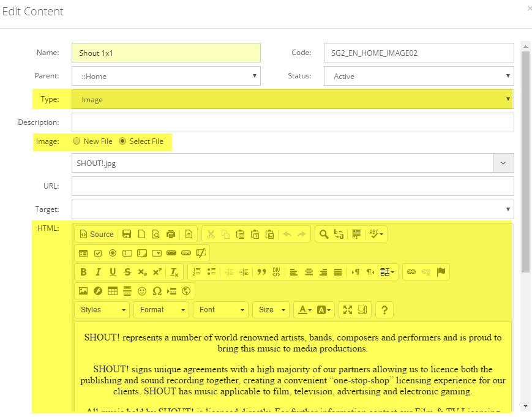Align text right
This screenshot has width=532, height=417.
(x=323, y=272)
